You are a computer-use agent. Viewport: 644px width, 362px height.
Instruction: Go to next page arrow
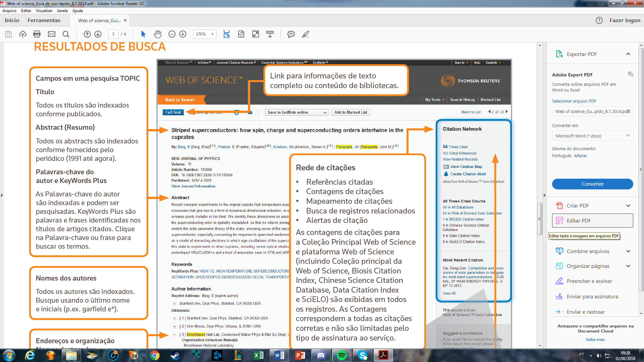(x=98, y=34)
